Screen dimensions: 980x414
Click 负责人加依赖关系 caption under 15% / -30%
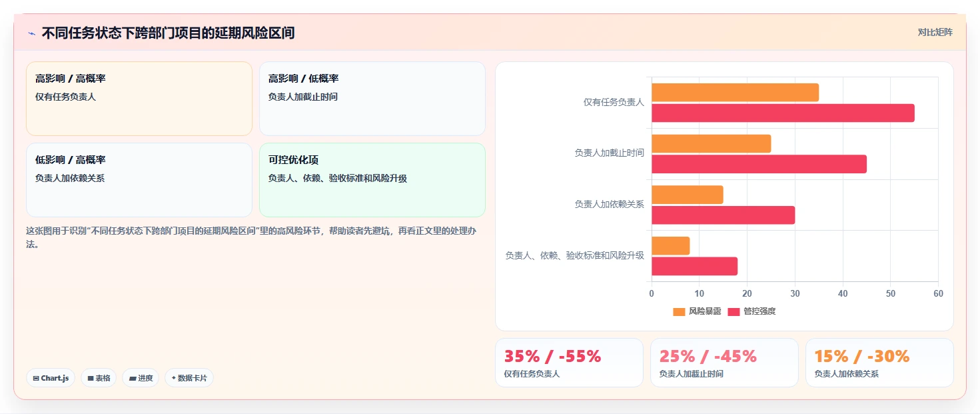click(x=847, y=374)
